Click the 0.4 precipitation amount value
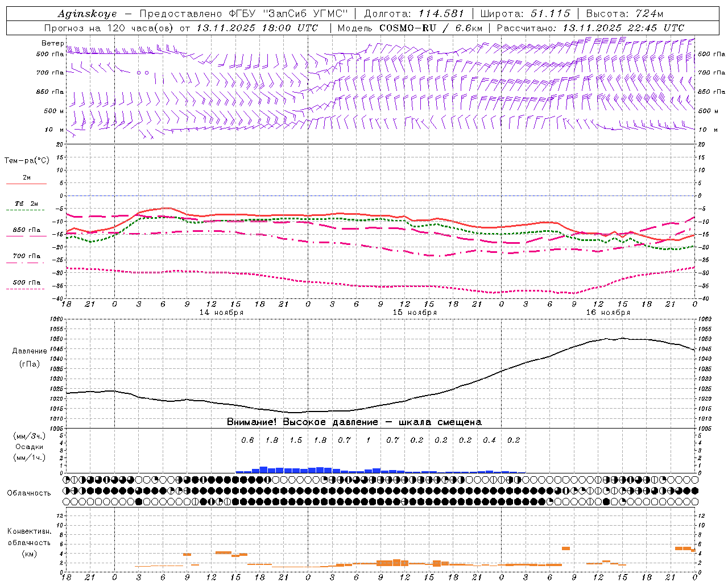The width and height of the screenshot is (728, 582). pyautogui.click(x=489, y=440)
